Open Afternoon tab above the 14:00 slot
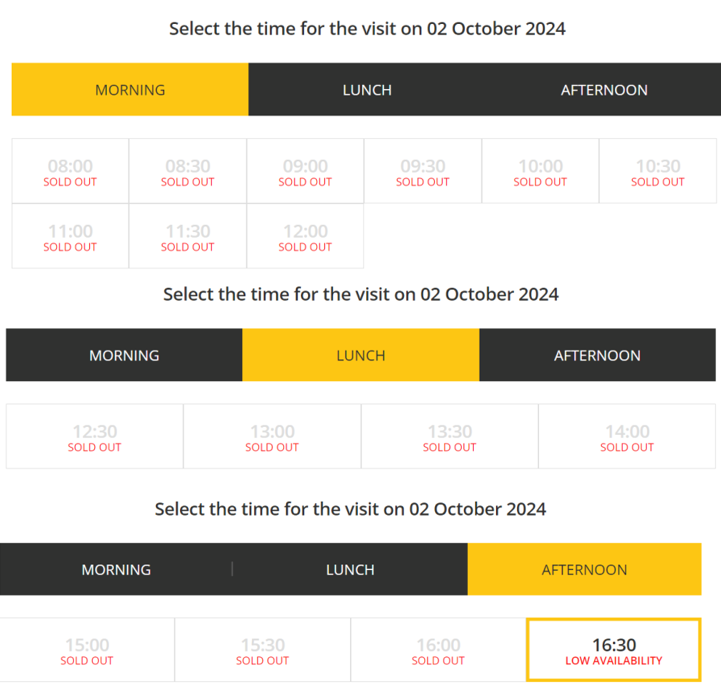This screenshot has height=693, width=721. (x=597, y=355)
